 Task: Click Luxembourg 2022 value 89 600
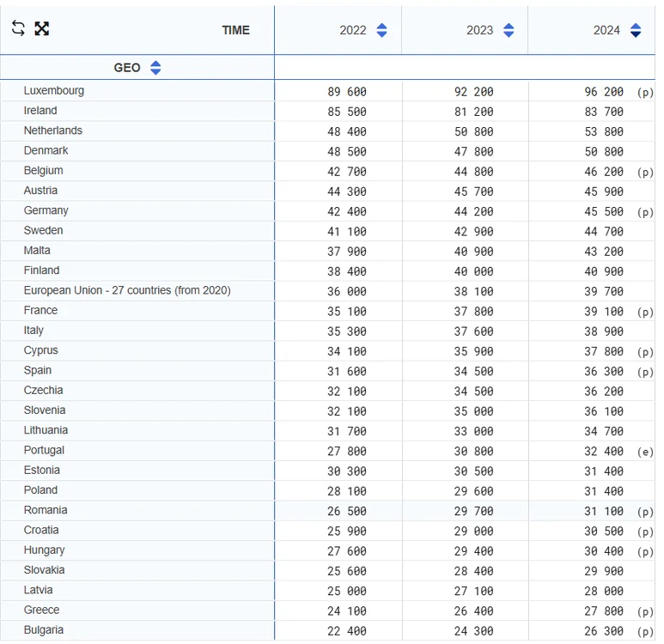tap(347, 92)
